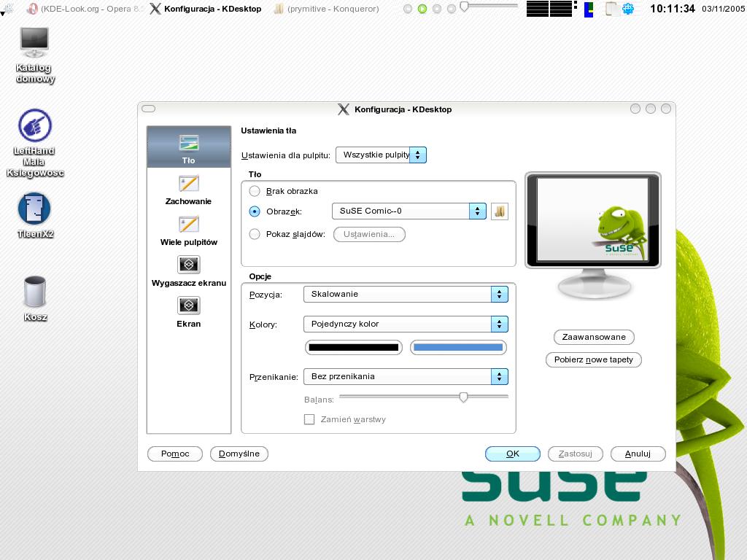747x560 pixels.
Task: Click the system monitor bars applet
Action: (x=551, y=9)
